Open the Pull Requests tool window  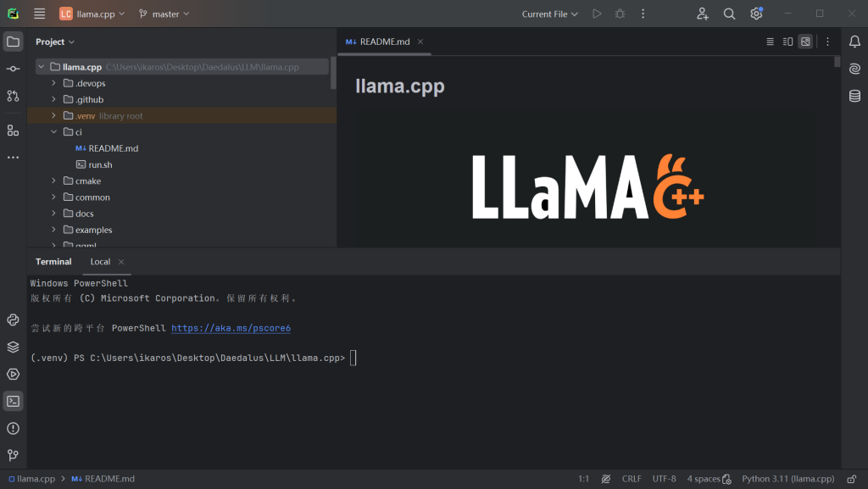point(14,96)
